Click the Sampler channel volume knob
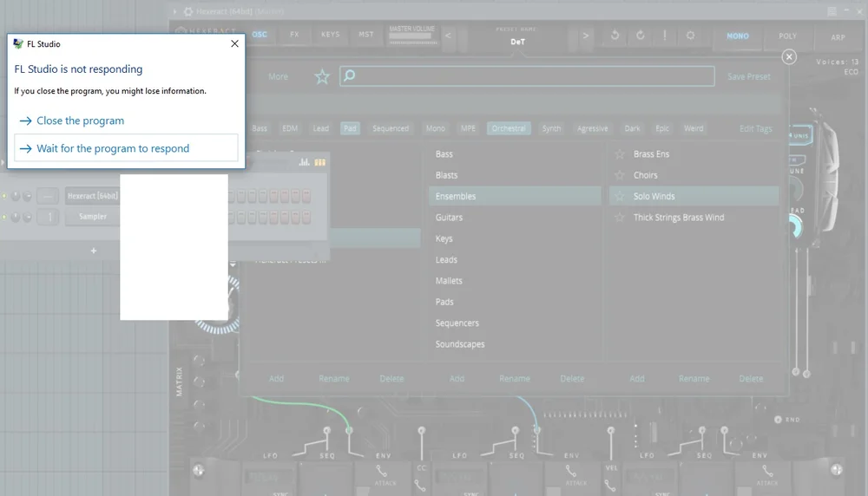The height and width of the screenshot is (496, 868). 27,217
